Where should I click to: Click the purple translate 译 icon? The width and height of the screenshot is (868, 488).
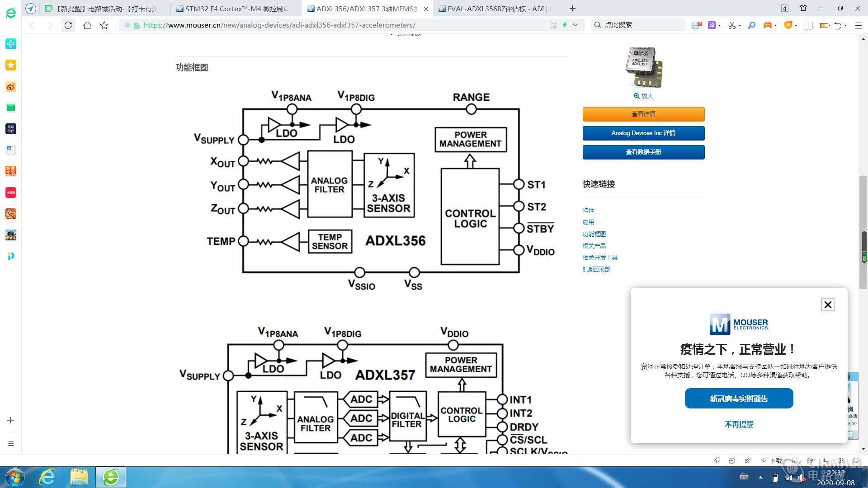tap(712, 25)
